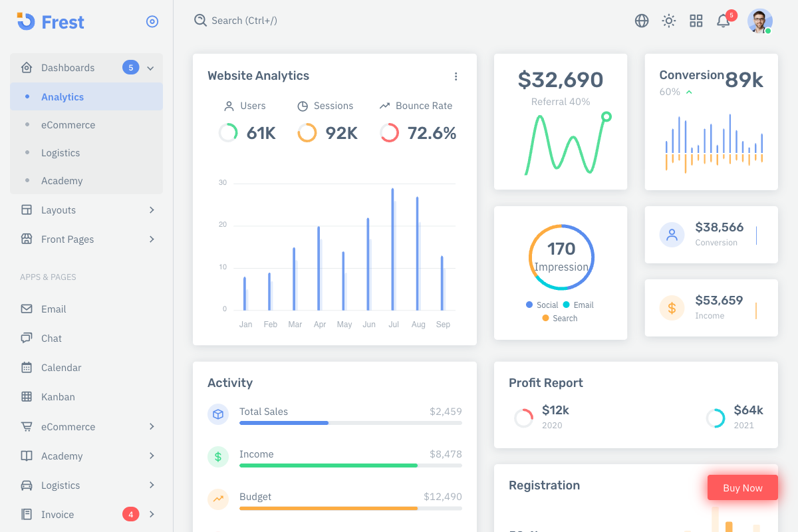Click the Users stat circle in Website Analytics
798x532 pixels.
pos(228,132)
